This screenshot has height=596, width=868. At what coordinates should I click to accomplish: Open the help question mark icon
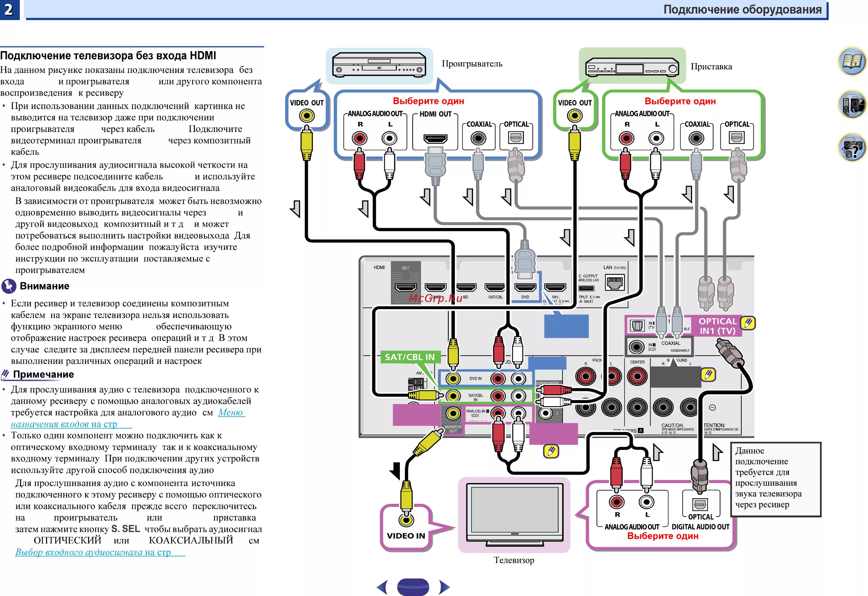point(852,148)
